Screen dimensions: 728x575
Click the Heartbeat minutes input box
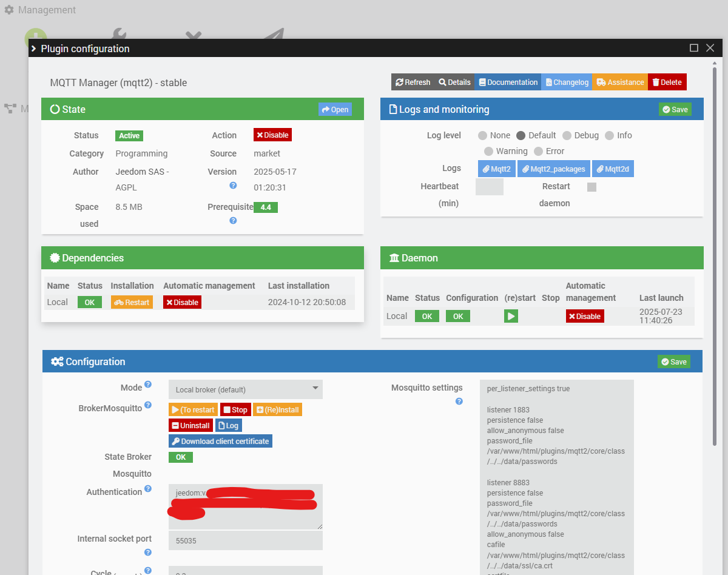tap(489, 187)
